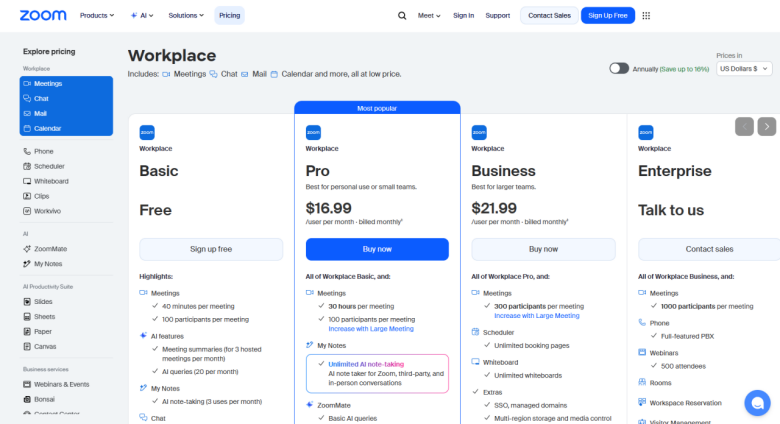Select My Notes icon in sidebar
This screenshot has width=780, height=424.
[27, 264]
